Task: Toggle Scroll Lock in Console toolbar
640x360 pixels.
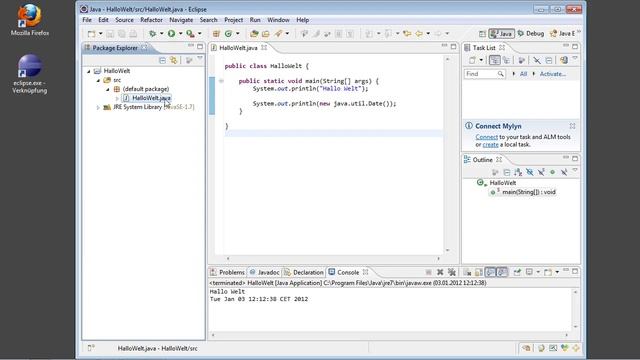Action: click(479, 272)
